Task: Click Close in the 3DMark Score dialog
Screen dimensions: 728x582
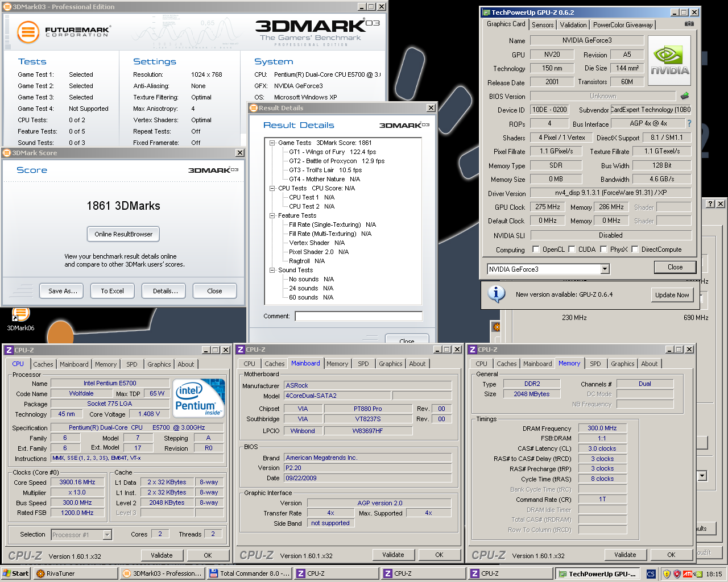Action: [214, 290]
